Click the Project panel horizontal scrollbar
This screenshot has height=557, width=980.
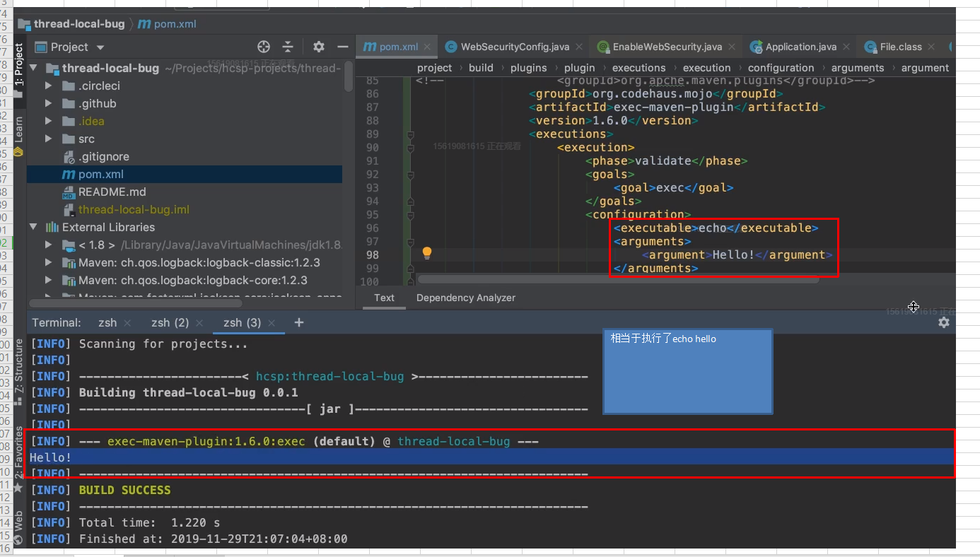pos(134,303)
